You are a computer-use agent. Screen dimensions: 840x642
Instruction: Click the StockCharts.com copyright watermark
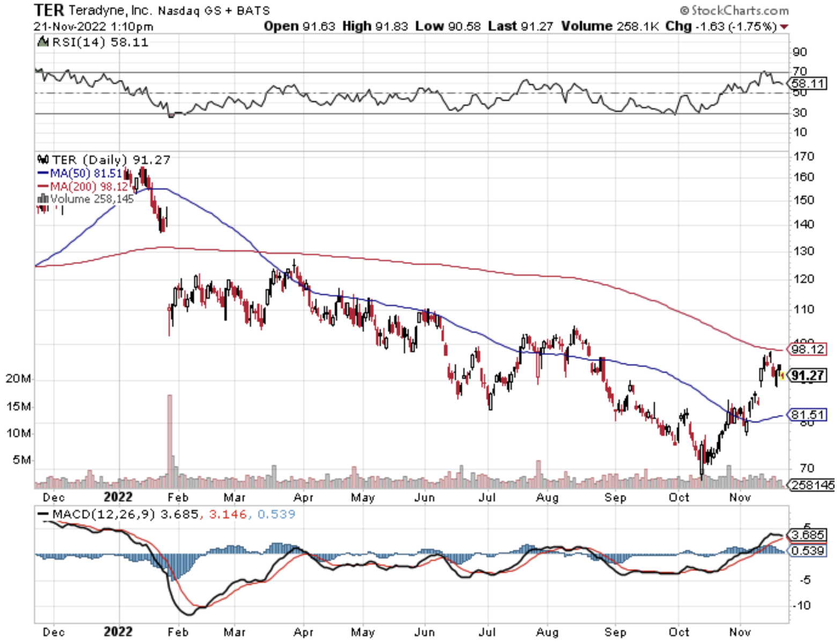(x=734, y=10)
